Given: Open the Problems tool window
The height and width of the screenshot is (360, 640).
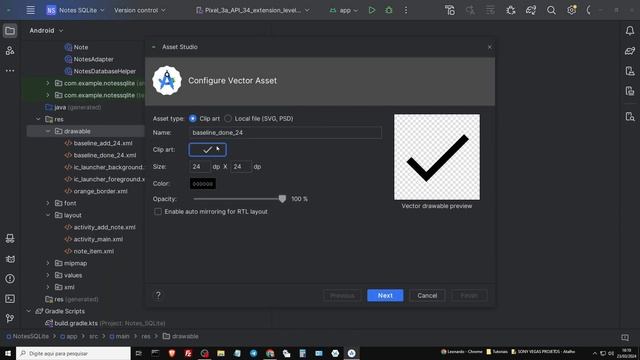Looking at the screenshot, I should tap(10, 279).
